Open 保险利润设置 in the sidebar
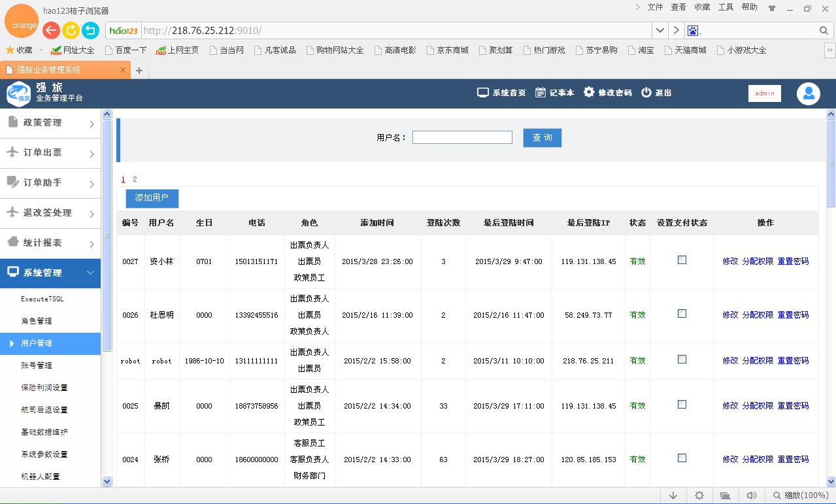The image size is (836, 504). pos(44,388)
